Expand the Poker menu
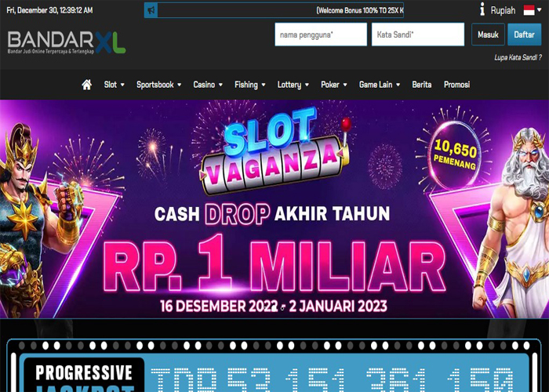The image size is (549, 392). click(333, 85)
